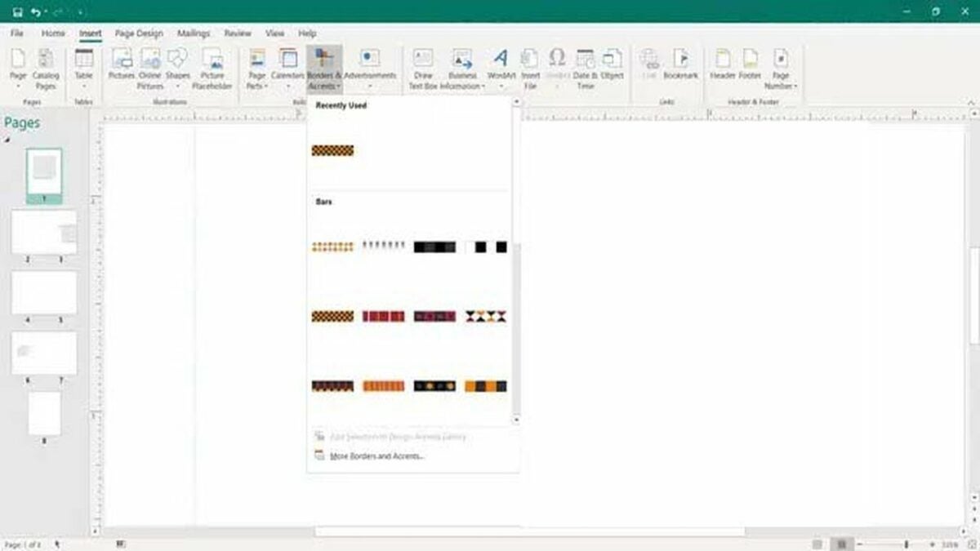Click the Picture Placeholder icon

point(212,67)
